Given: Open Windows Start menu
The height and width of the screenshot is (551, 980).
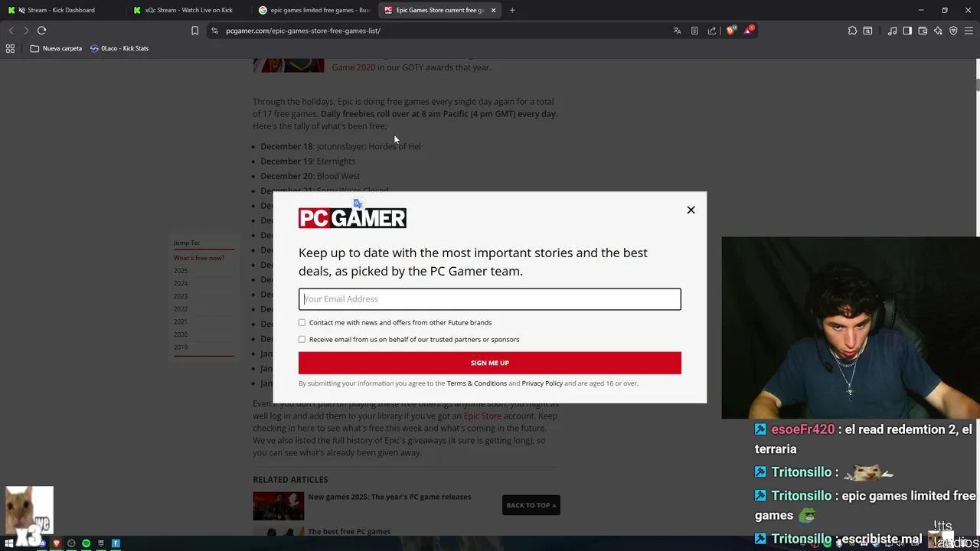Looking at the screenshot, I should coord(9,543).
